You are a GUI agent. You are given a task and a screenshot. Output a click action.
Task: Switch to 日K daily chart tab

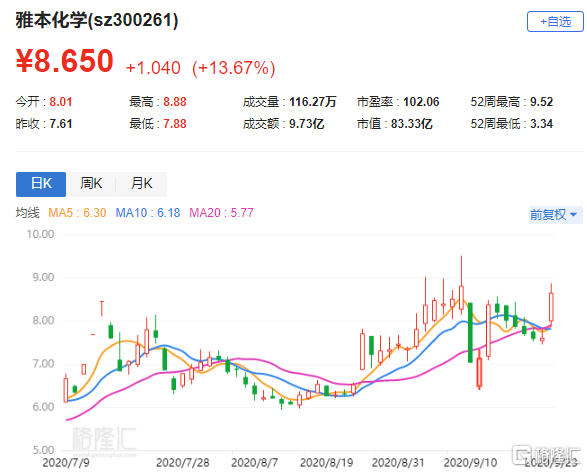pos(41,184)
